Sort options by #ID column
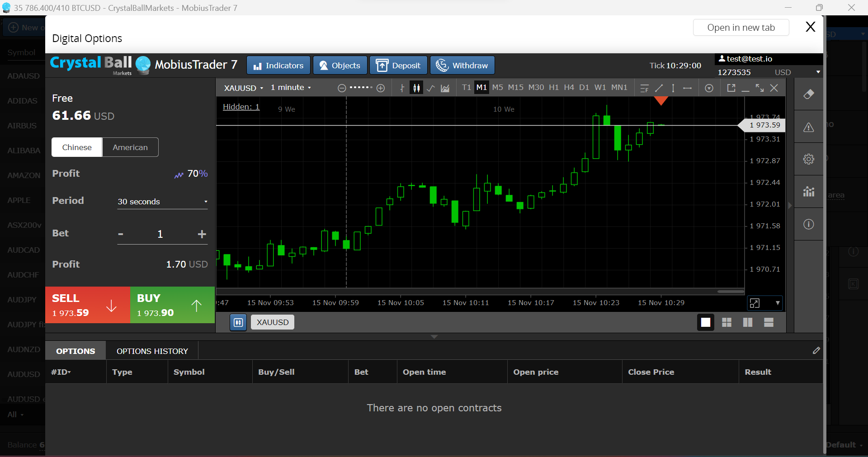868x457 pixels. pos(61,372)
